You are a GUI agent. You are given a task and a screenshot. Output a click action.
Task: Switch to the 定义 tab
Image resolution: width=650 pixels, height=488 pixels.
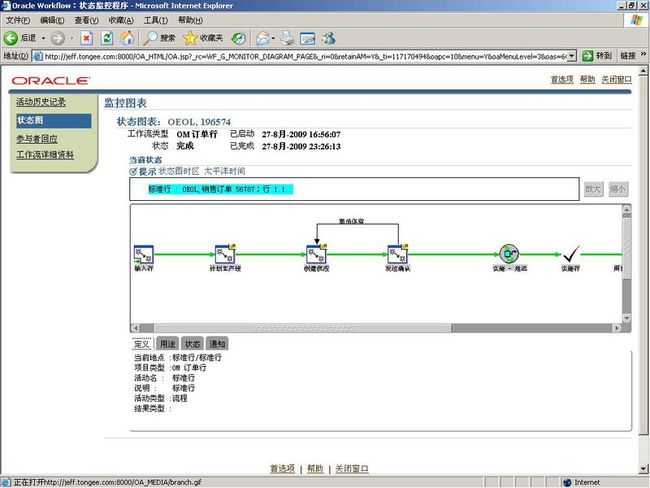(142, 344)
